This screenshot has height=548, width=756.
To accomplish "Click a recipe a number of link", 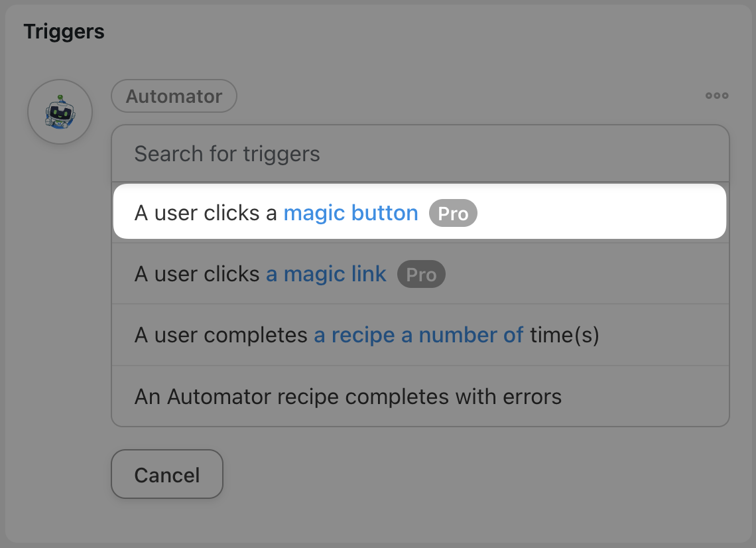I will pos(418,335).
